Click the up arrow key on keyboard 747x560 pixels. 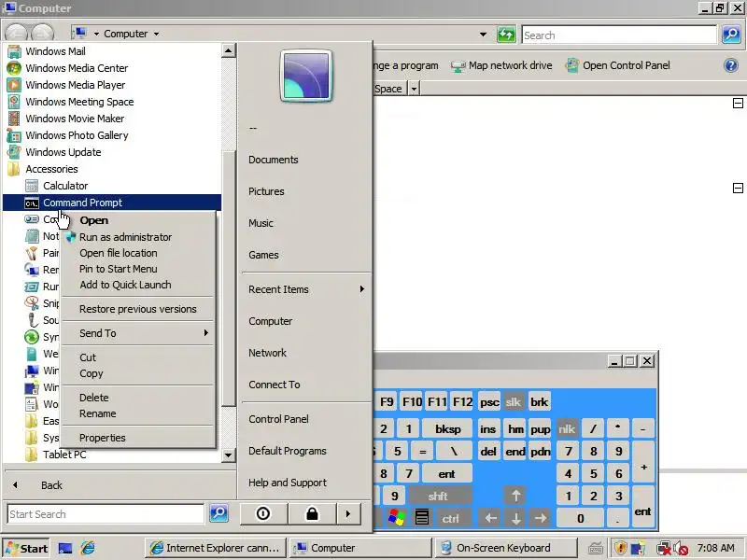(516, 496)
